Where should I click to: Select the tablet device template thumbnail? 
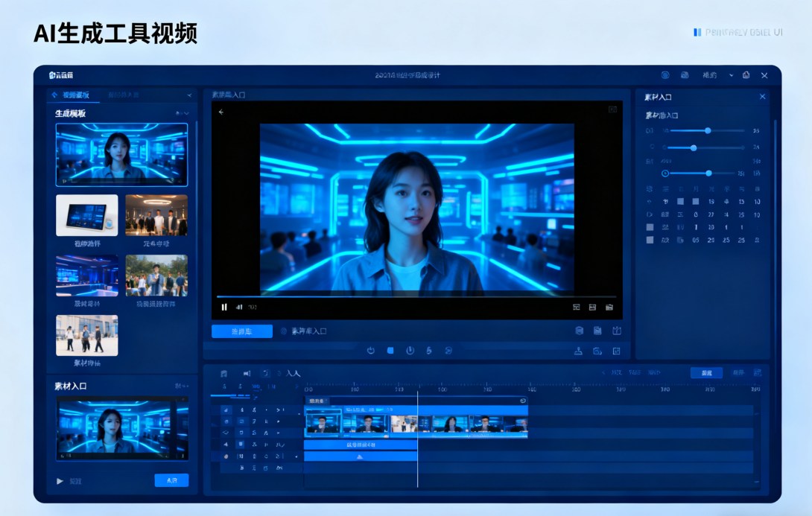86,215
